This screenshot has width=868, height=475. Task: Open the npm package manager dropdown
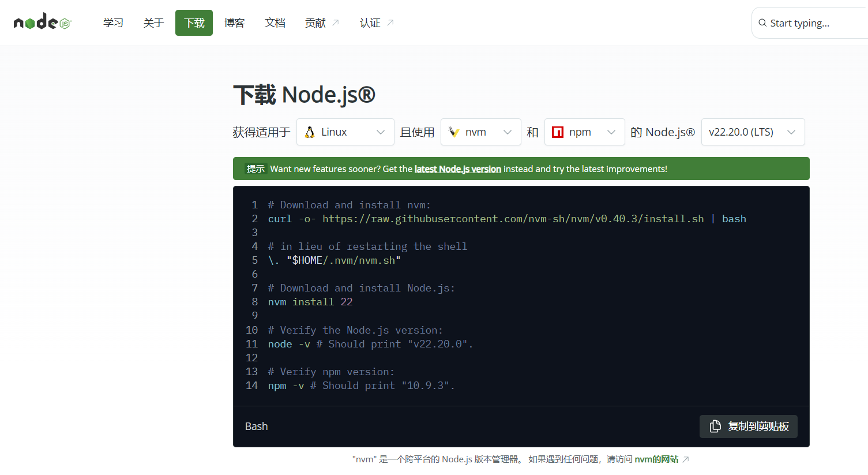(585, 132)
